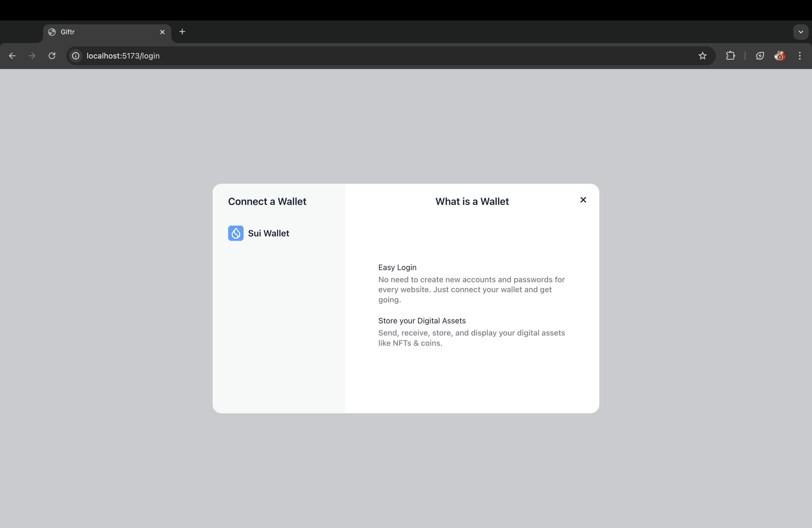The height and width of the screenshot is (528, 812).
Task: Close the Connect a Wallet dialog
Action: (583, 200)
